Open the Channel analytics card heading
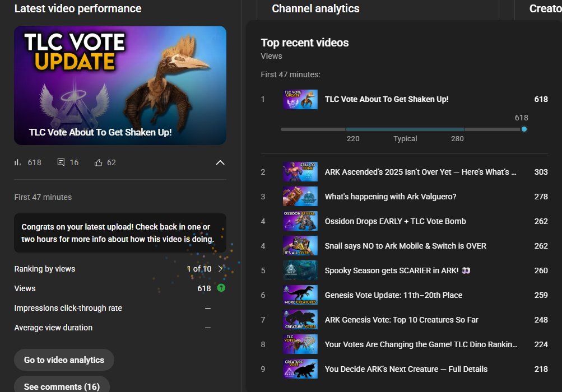Screen dimensions: 562x392 [315, 8]
